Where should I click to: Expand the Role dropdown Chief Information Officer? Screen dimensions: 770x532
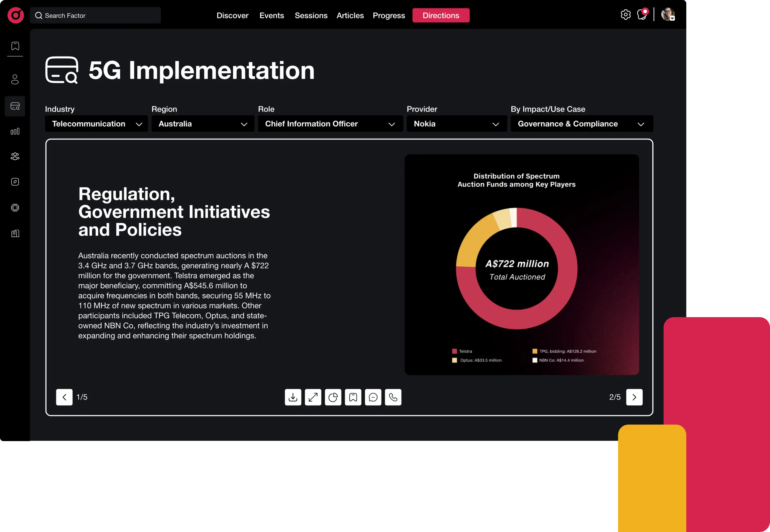coord(330,124)
